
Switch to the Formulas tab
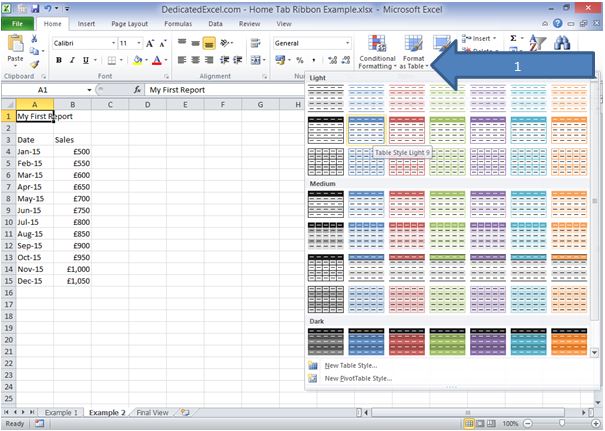click(x=178, y=24)
